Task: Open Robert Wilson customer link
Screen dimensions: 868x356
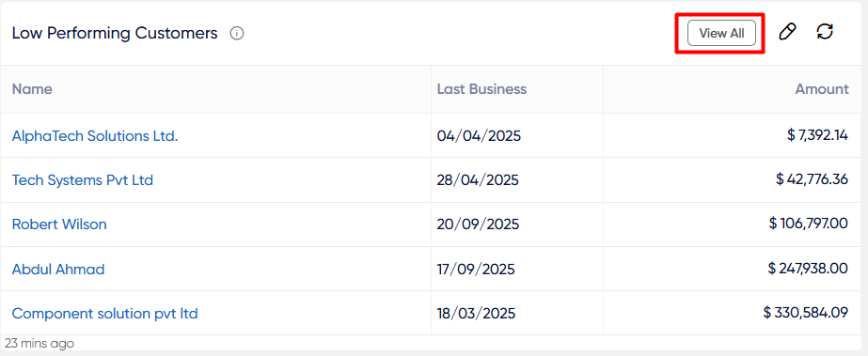Action: coord(59,224)
